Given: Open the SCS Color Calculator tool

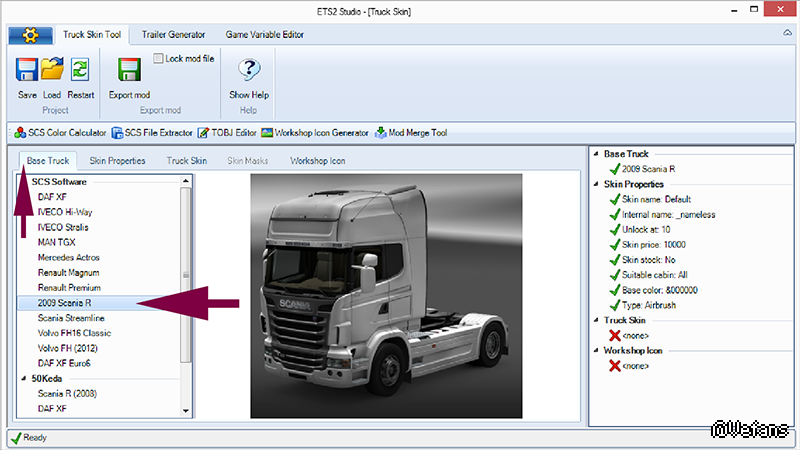Looking at the screenshot, I should point(60,133).
